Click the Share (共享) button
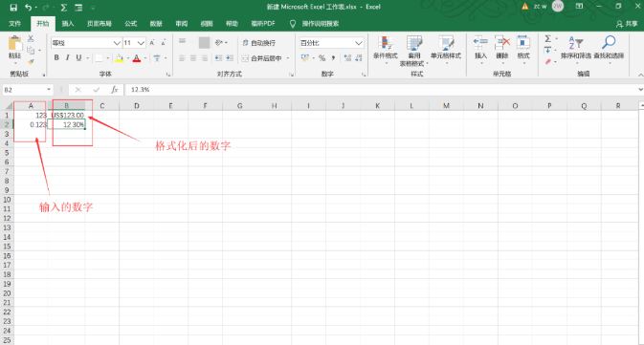This screenshot has width=644, height=345. 627,24
